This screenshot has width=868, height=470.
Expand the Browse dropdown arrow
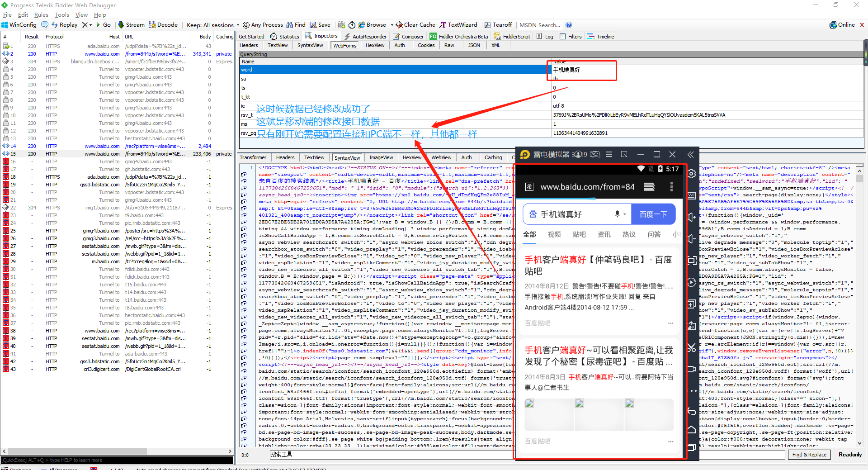(x=392, y=25)
